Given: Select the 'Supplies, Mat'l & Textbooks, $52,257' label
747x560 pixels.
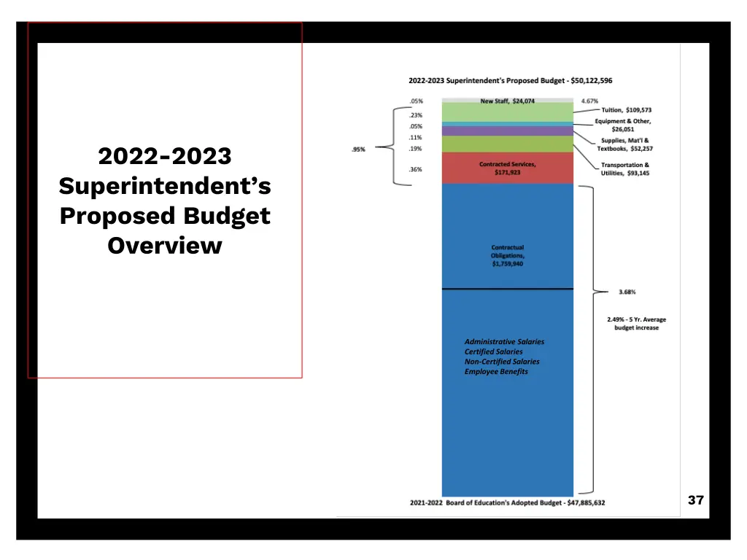Looking at the screenshot, I should [624, 145].
